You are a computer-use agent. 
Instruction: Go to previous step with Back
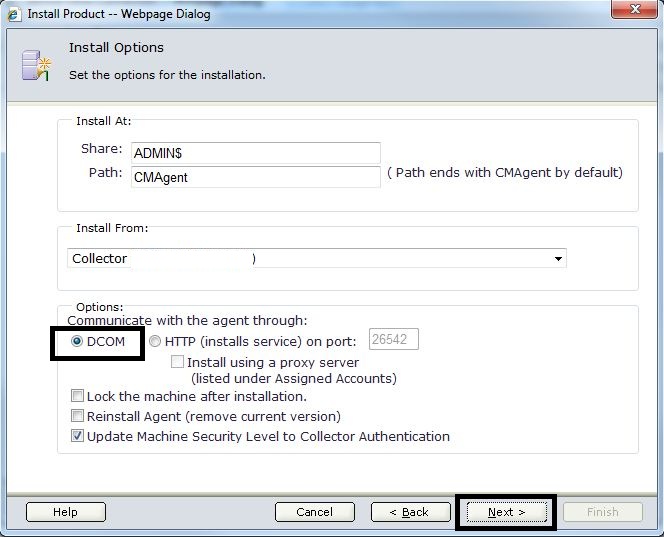click(410, 512)
